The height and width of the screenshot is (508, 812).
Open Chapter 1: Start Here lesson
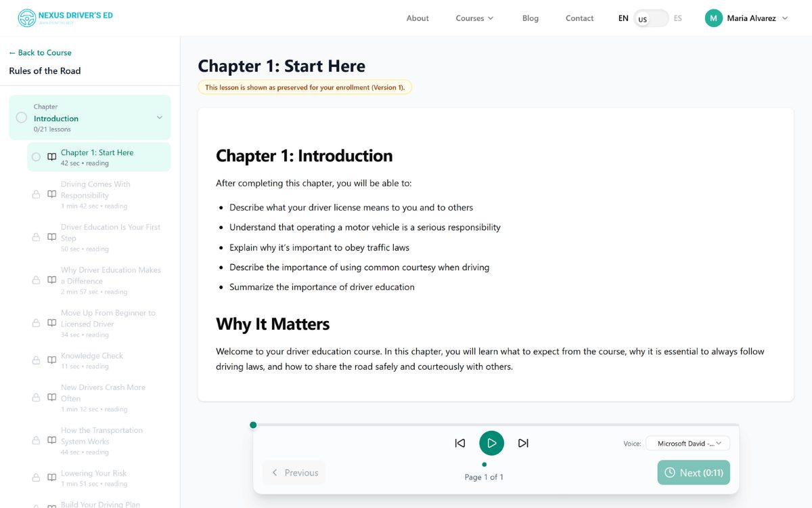click(x=99, y=157)
